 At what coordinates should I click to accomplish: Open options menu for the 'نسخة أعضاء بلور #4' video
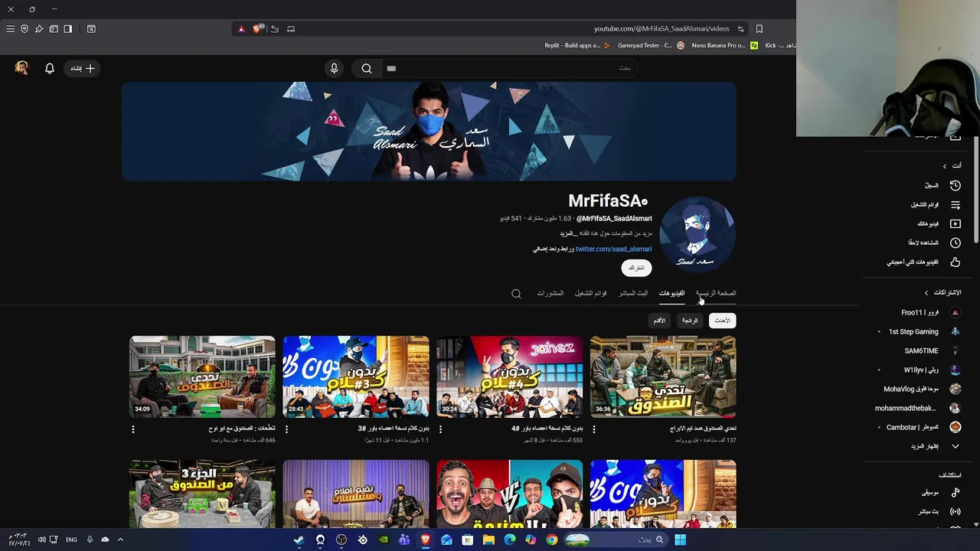(x=440, y=429)
